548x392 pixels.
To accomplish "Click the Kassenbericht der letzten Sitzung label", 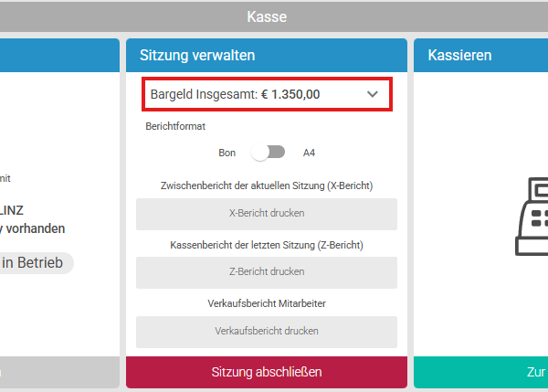I will pyautogui.click(x=267, y=245).
